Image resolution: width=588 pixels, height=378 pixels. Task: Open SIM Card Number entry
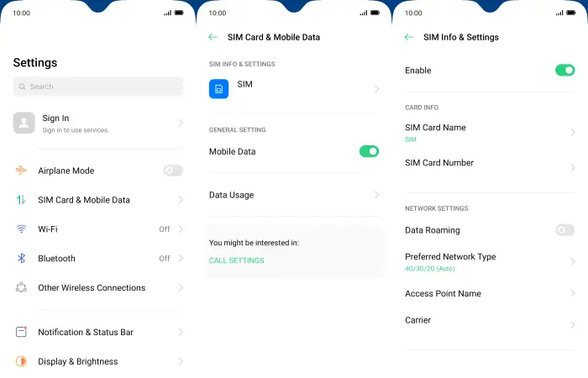[x=490, y=167]
